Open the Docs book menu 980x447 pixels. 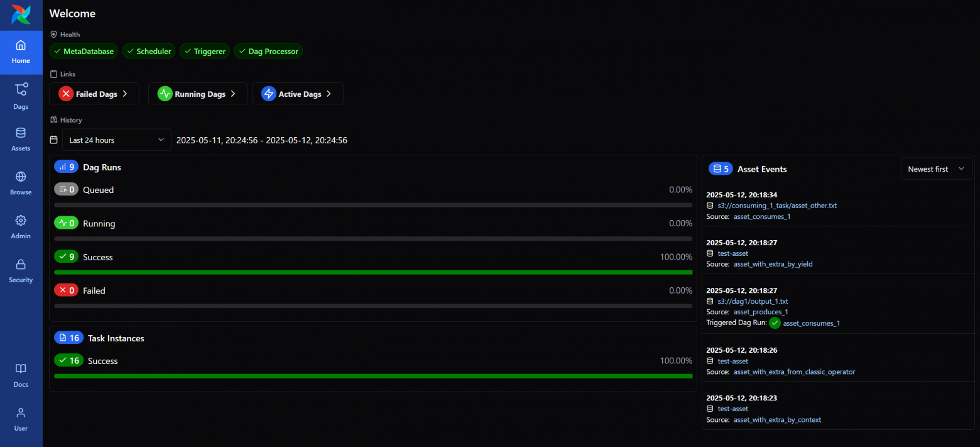(x=21, y=376)
